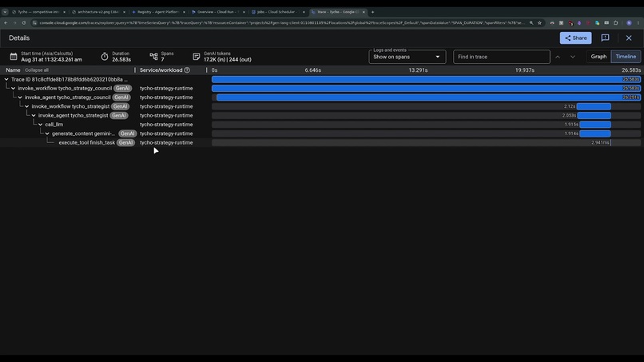Go to previous find match arrow
Screen dimensions: 644x362
(558, 57)
